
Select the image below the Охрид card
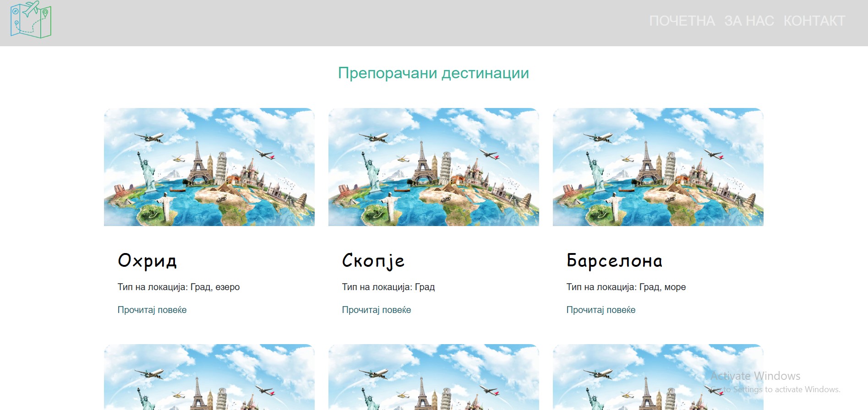point(209,377)
